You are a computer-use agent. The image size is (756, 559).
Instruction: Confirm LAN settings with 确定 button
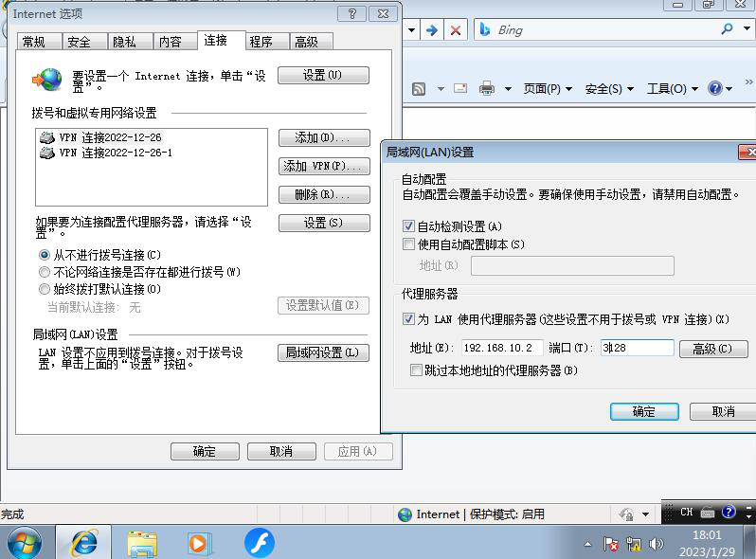coord(644,412)
